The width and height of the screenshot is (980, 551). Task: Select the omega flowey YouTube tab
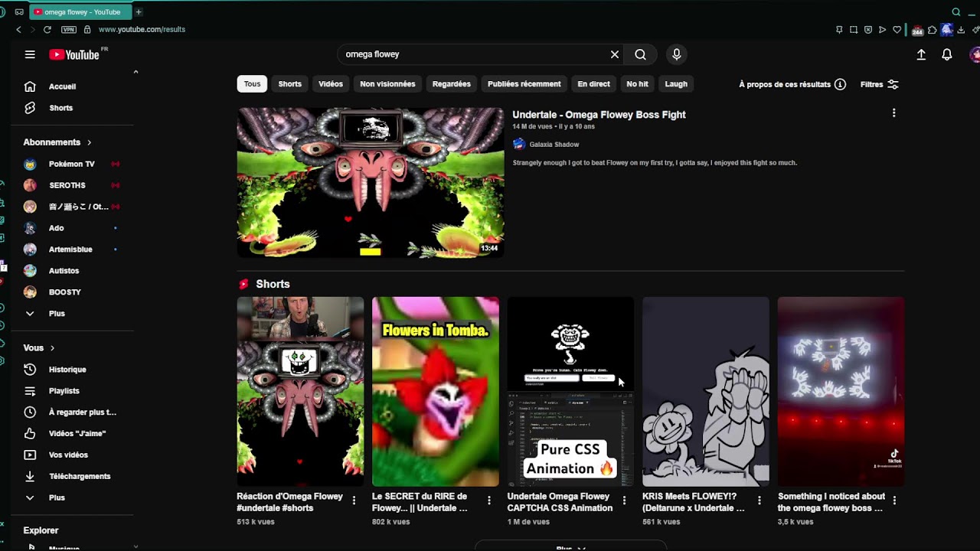pos(80,12)
